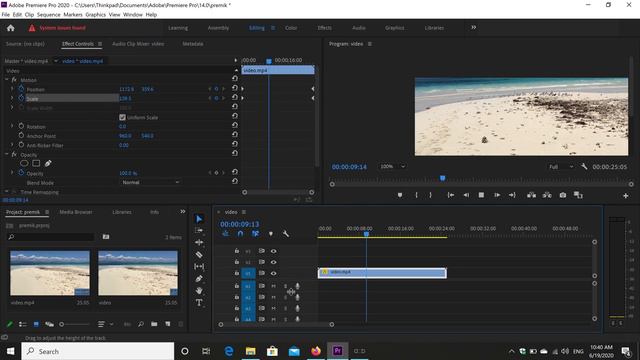
Task: Toggle track output eye for top video track
Action: (273, 251)
